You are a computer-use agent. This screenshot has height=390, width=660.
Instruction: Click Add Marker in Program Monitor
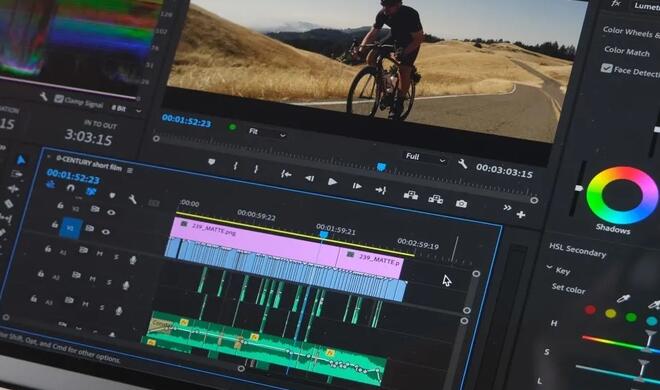click(x=212, y=162)
